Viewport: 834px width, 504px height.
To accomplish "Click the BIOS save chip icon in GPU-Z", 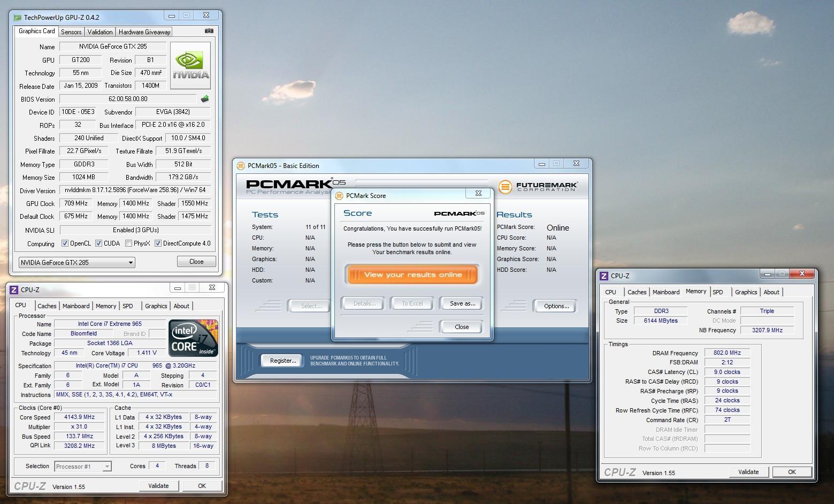I will point(204,99).
